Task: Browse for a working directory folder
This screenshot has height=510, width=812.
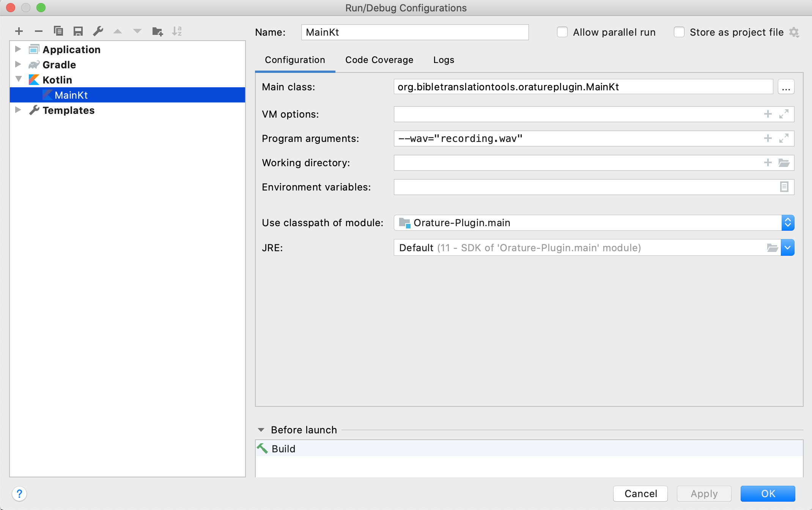Action: click(x=784, y=163)
